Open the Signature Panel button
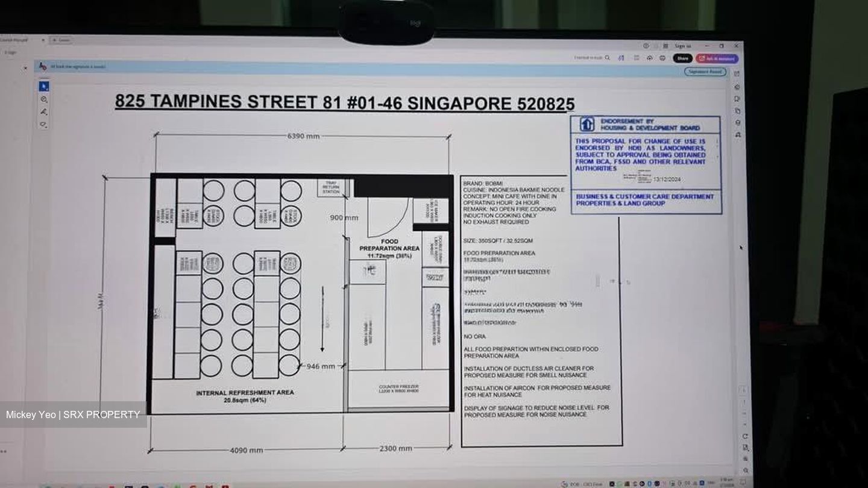Image resolution: width=868 pixels, height=488 pixels. (x=705, y=72)
